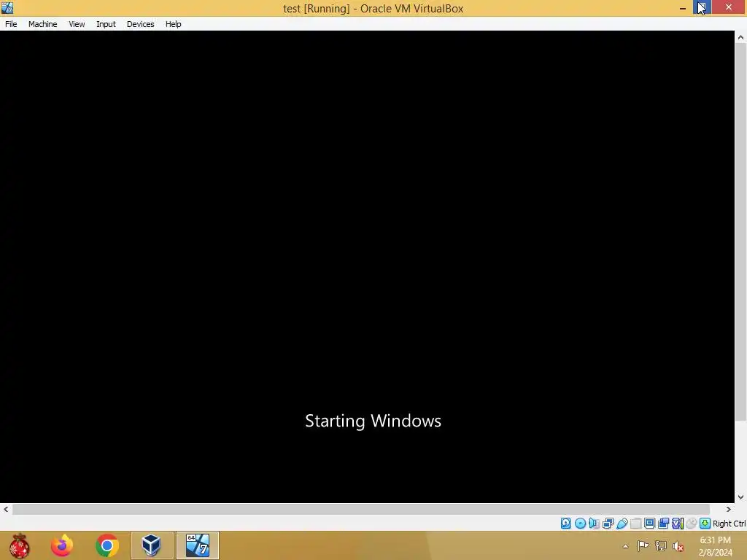Open the Devices menu
This screenshot has height=560, width=747.
click(x=141, y=24)
